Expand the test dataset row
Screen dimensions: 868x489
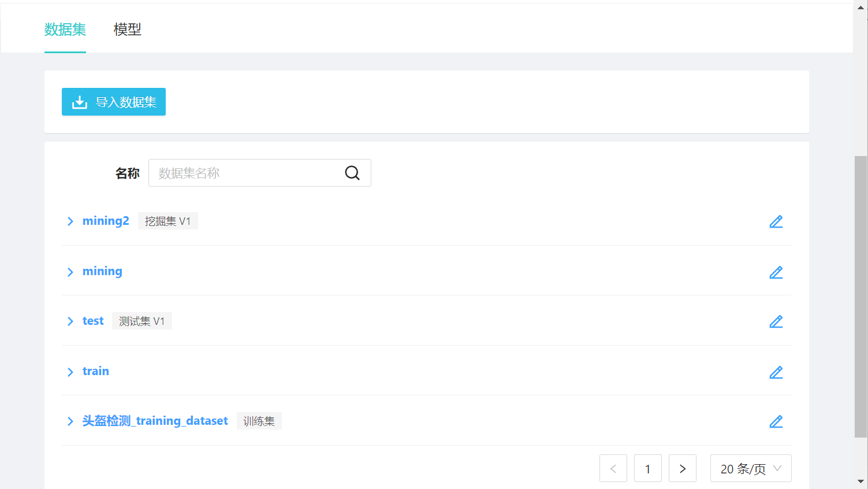[x=70, y=321]
